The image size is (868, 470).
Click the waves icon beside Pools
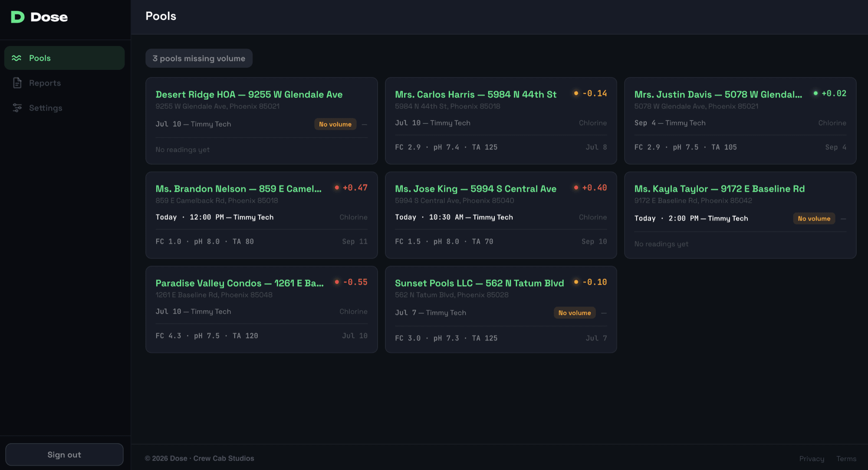click(x=16, y=58)
